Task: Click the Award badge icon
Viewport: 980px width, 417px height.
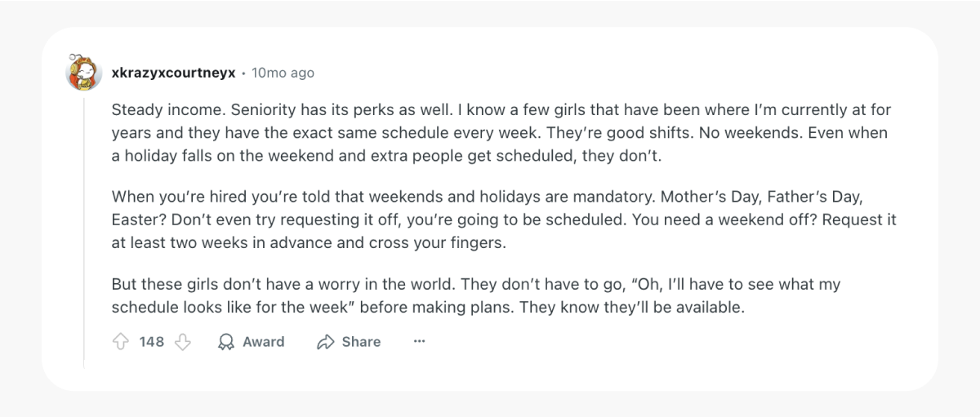Action: click(226, 342)
